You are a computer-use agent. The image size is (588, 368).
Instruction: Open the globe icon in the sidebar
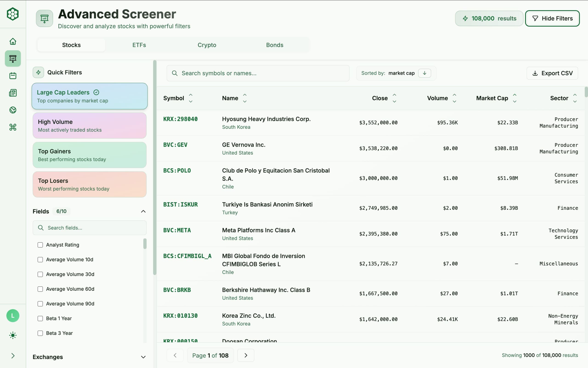click(13, 110)
